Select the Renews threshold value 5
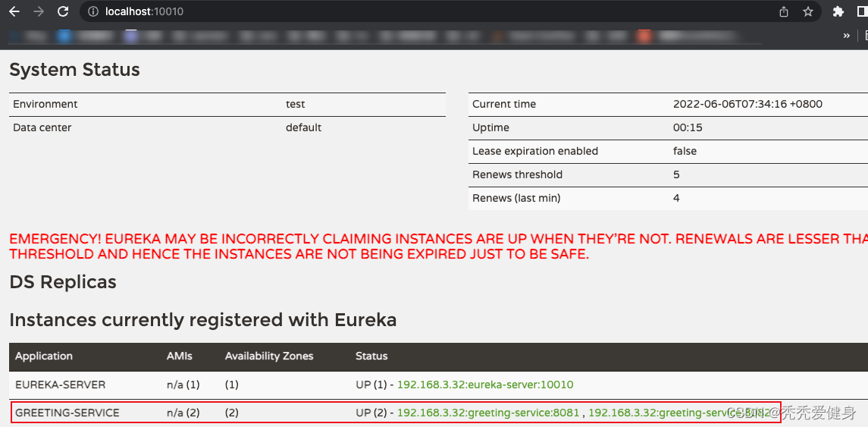This screenshot has width=868, height=427. point(676,174)
